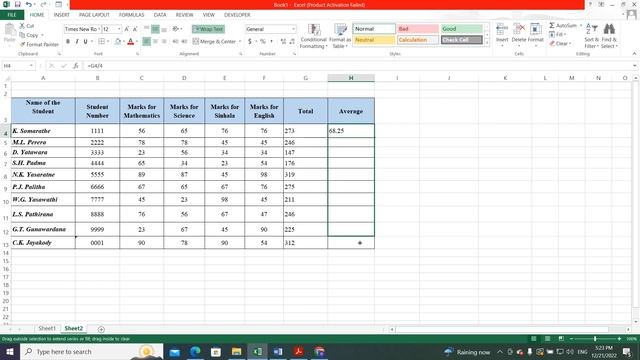
Task: Click the Increase Decimal icon
Action: pyautogui.click(x=283, y=41)
